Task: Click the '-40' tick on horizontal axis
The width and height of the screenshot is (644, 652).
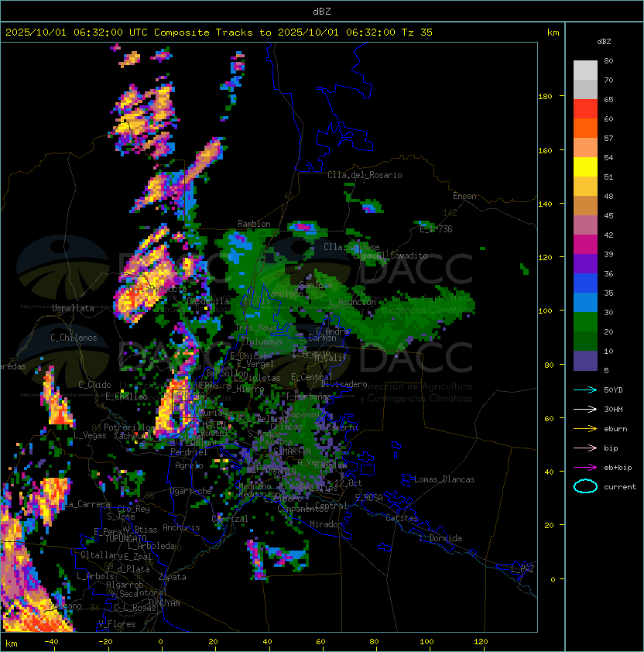Action: 51,642
